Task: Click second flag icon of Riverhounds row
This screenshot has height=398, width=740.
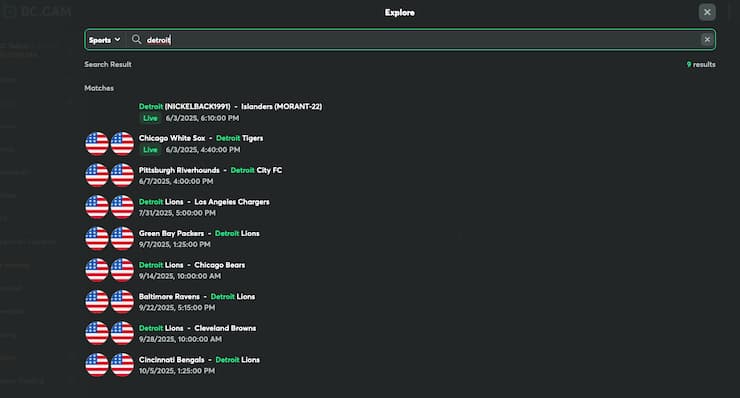Action: [x=122, y=175]
